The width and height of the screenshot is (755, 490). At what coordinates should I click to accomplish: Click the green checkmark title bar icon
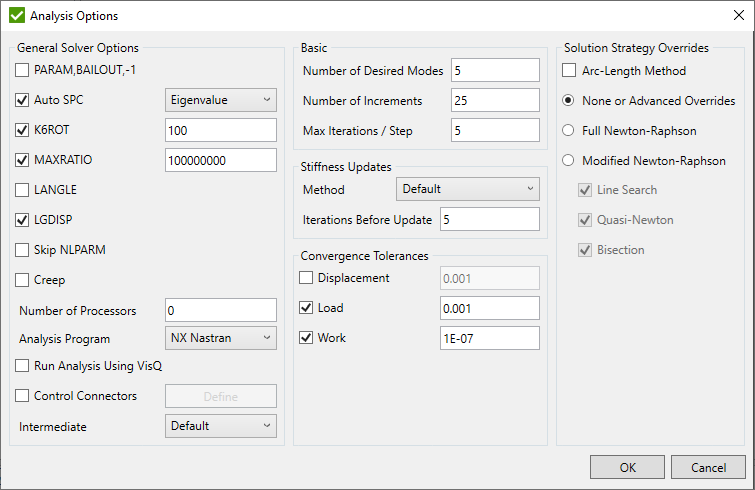click(x=17, y=16)
